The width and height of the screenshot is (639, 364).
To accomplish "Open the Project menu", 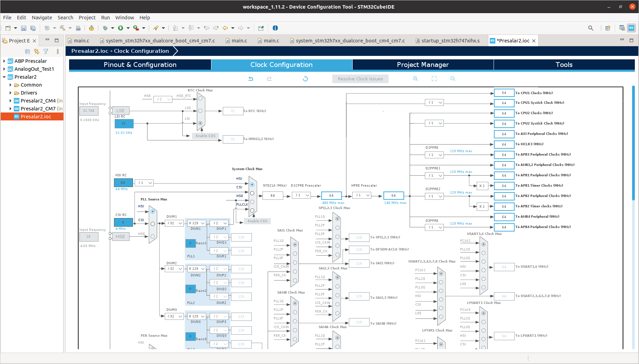I will tap(87, 18).
